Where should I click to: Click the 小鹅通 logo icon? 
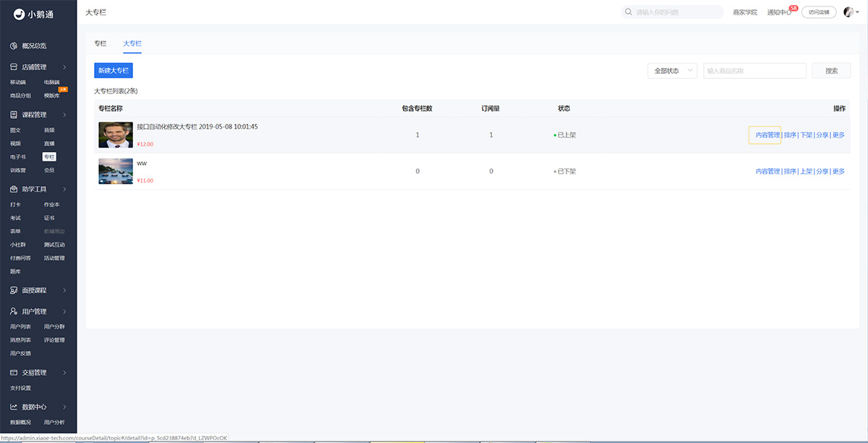[x=20, y=13]
